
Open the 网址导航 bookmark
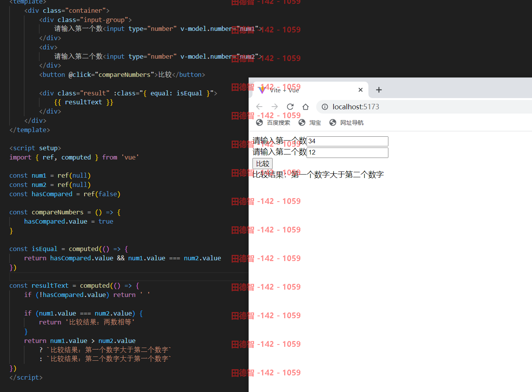347,122
